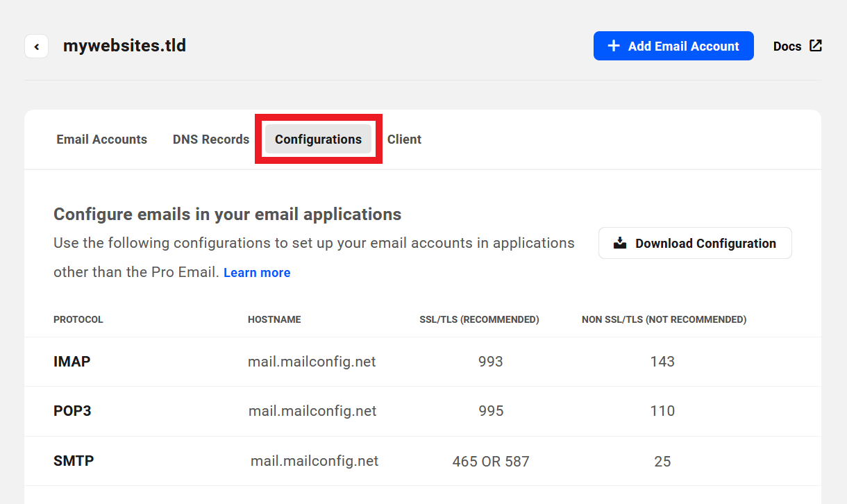847x504 pixels.
Task: Select the Configurations tab
Action: pos(318,140)
